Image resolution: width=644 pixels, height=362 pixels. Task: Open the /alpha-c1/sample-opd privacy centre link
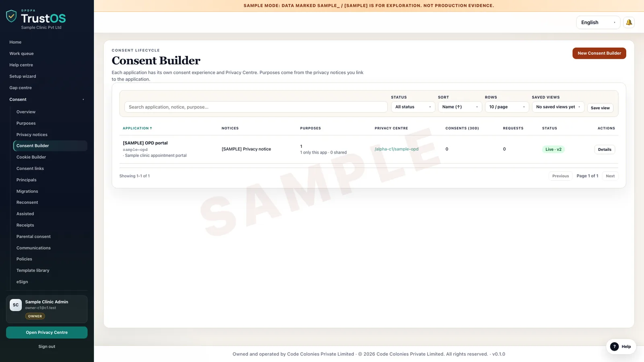tap(396, 149)
